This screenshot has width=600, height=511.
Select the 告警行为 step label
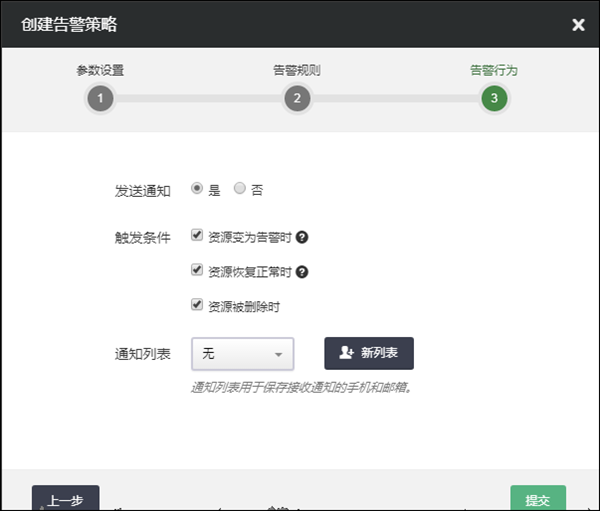pyautogui.click(x=493, y=71)
